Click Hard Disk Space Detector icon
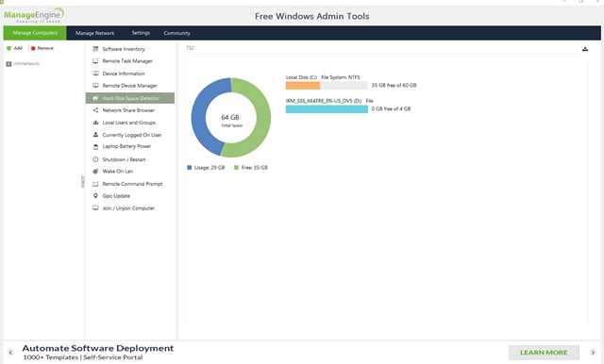The height and width of the screenshot is (364, 604). tap(95, 98)
